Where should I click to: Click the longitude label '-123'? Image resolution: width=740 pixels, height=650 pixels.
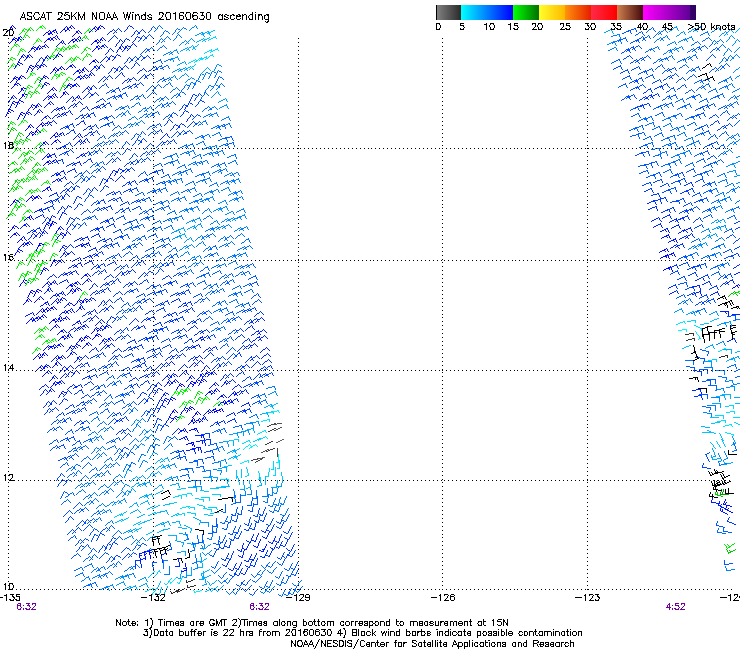coord(588,597)
